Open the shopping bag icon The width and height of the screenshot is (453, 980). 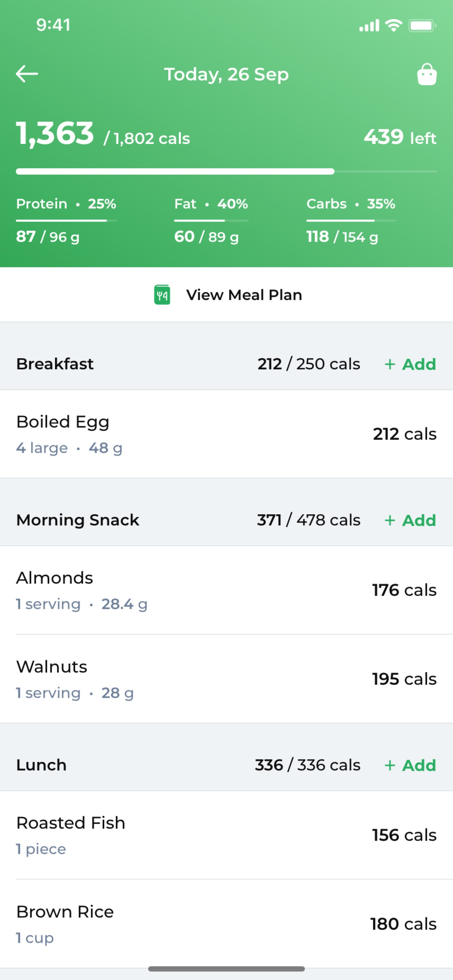pos(427,74)
